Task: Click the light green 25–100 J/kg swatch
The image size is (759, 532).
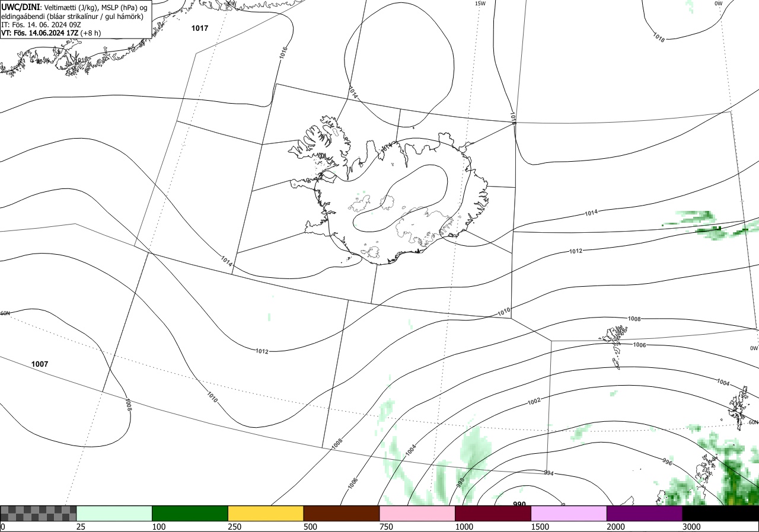Action: tap(114, 513)
